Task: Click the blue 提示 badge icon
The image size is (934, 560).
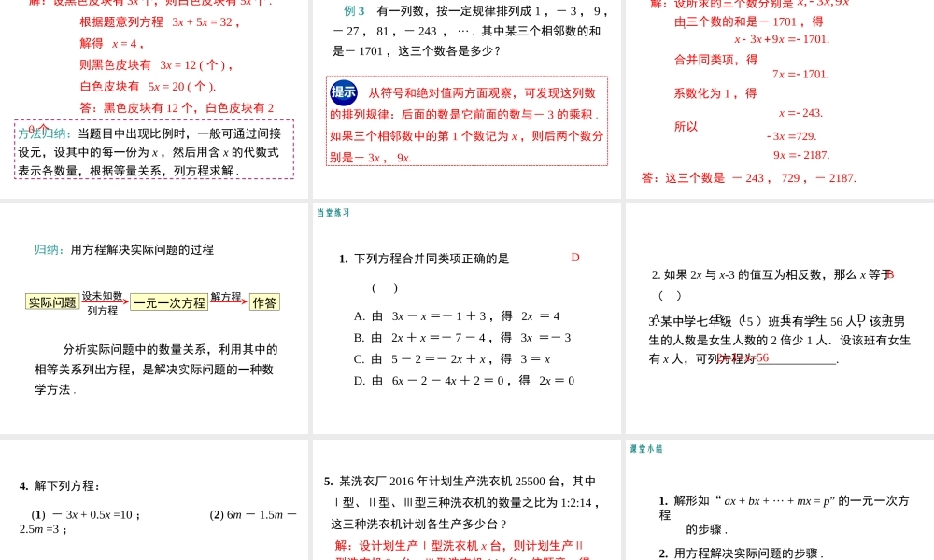Action: [344, 92]
